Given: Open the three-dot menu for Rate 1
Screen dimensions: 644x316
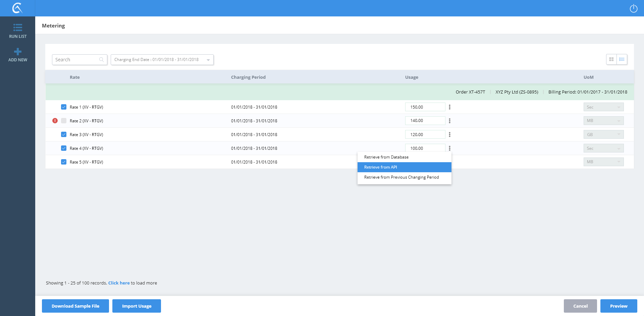Looking at the screenshot, I should click(x=449, y=107).
